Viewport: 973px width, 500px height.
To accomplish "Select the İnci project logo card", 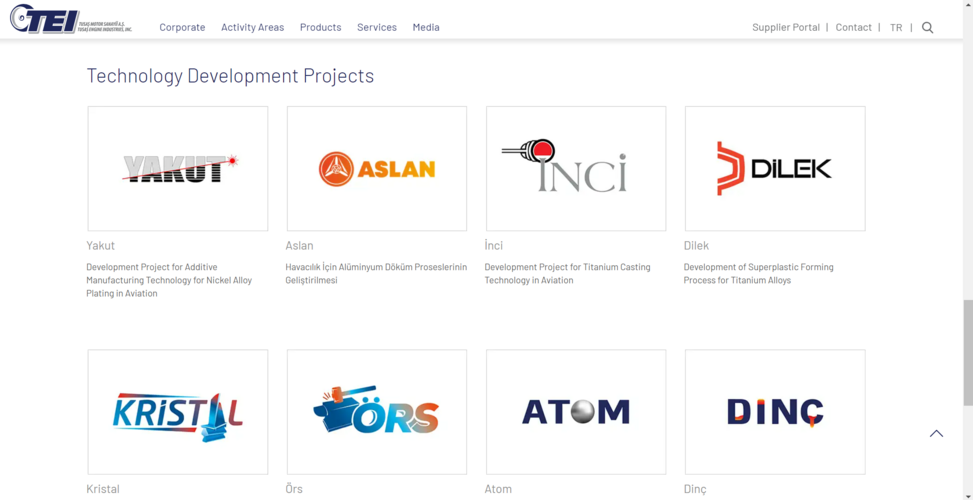I will [x=576, y=169].
